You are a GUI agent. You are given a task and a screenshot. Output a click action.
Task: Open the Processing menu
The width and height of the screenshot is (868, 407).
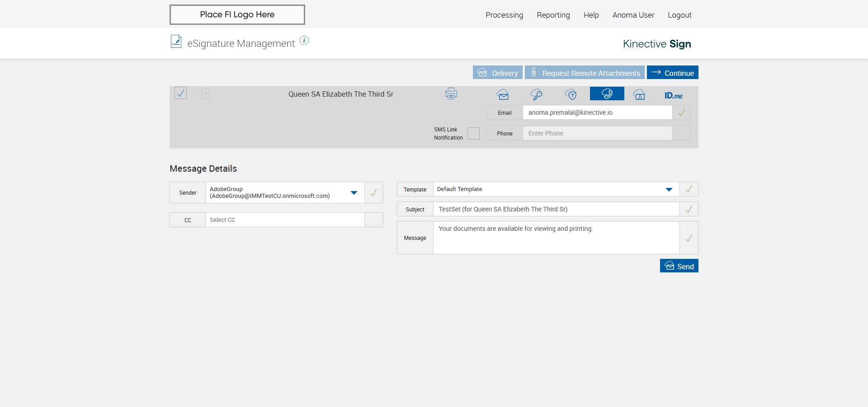pyautogui.click(x=504, y=15)
